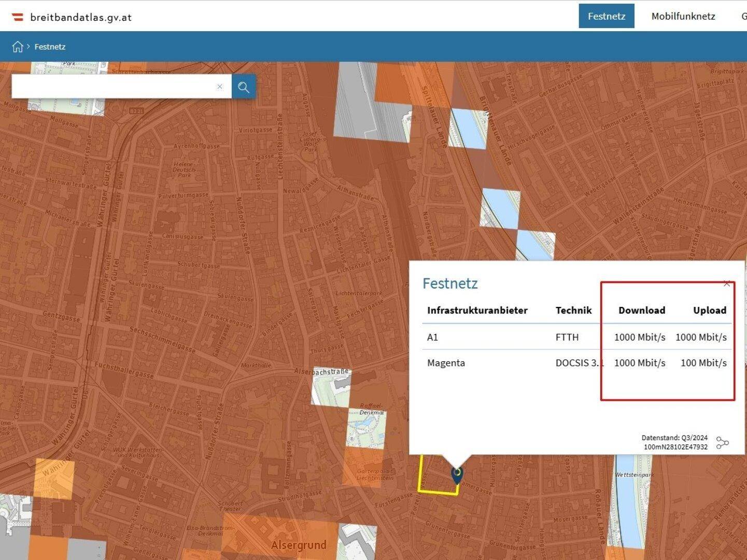Click the Upload column header
The width and height of the screenshot is (747, 560).
point(710,310)
